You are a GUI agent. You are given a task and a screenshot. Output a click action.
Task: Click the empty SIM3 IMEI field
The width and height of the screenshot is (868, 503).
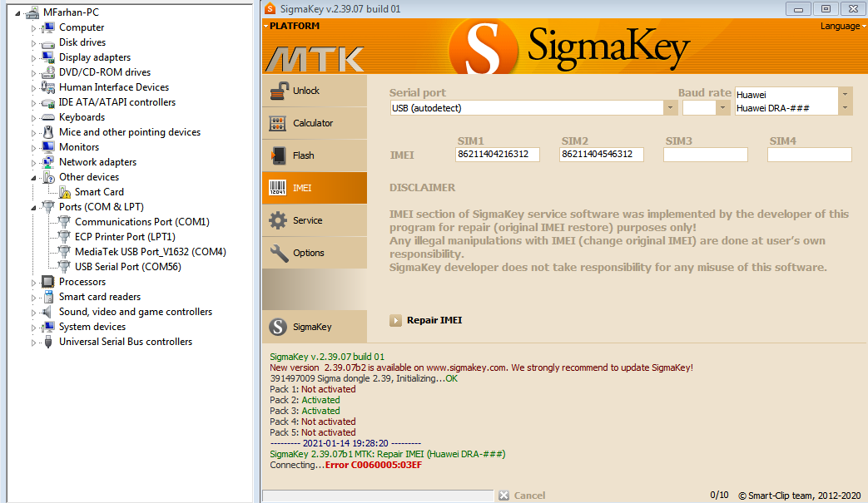point(705,154)
